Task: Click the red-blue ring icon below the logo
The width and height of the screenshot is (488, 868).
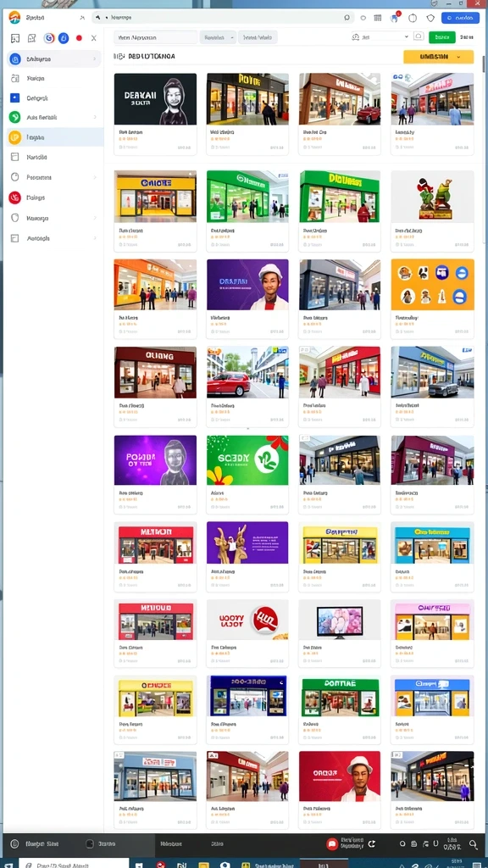Action: pos(48,38)
